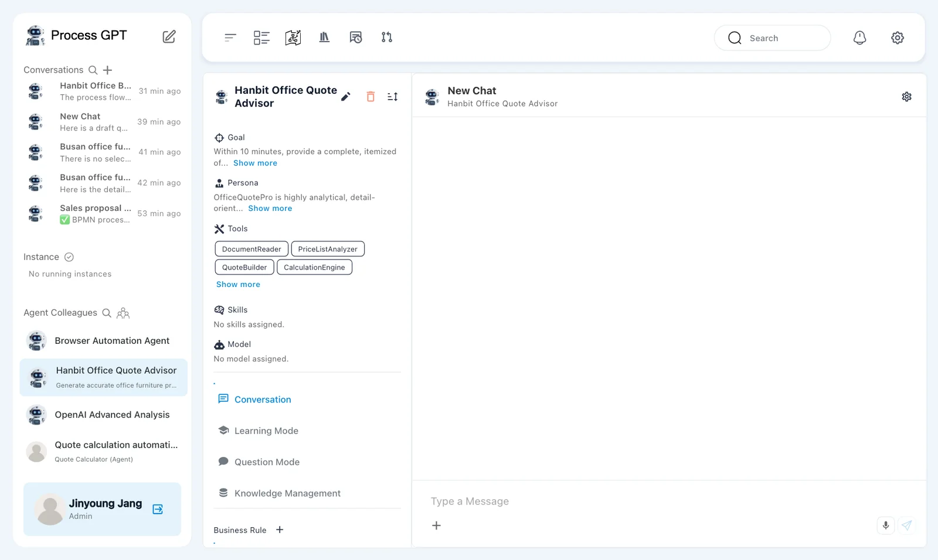Image resolution: width=938 pixels, height=560 pixels.
Task: Open Quote calculation automation agent
Action: tap(103, 451)
